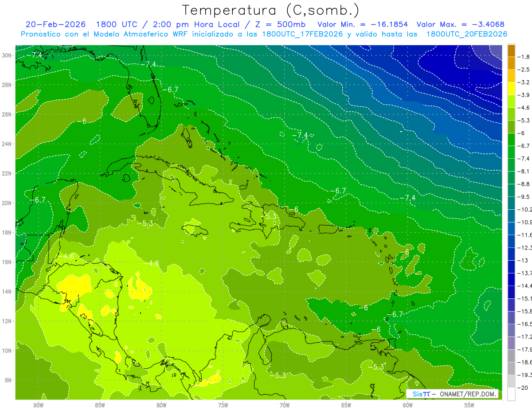The height and width of the screenshot is (411, 532).
Task: Pick the lime swatch between -3.9 and -4.6
Action: 511,102
